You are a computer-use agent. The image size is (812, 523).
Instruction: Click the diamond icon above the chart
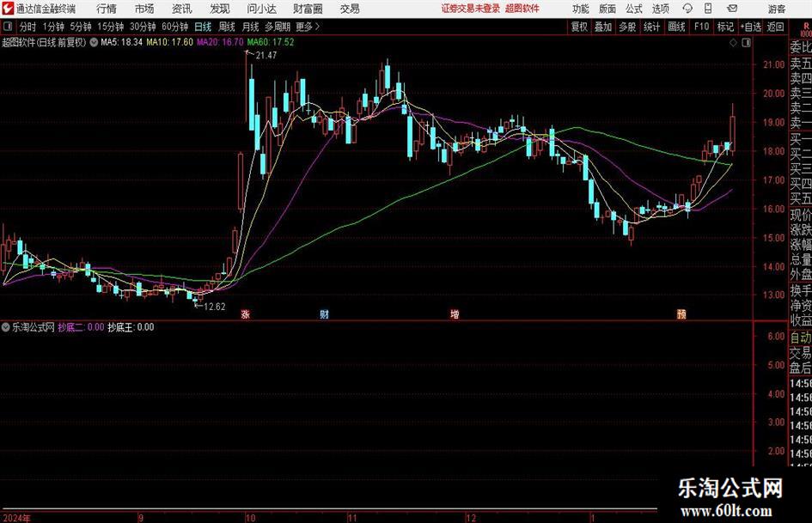pyautogui.click(x=733, y=43)
